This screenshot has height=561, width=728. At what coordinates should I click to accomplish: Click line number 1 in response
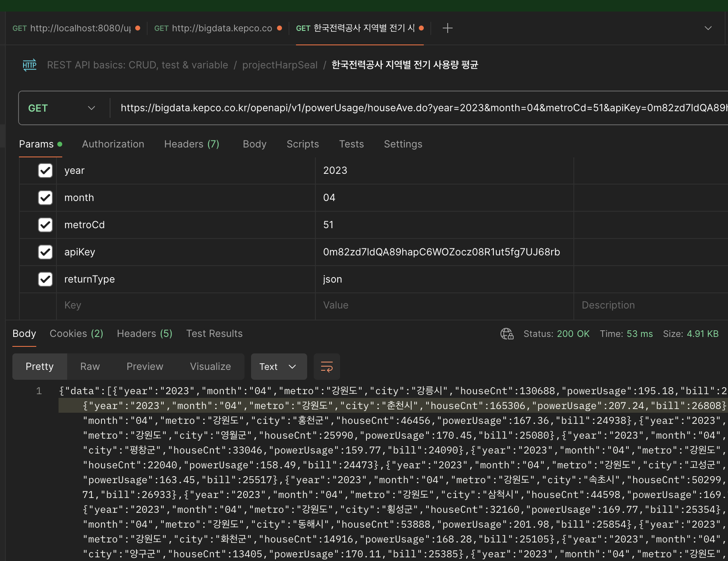pyautogui.click(x=39, y=391)
